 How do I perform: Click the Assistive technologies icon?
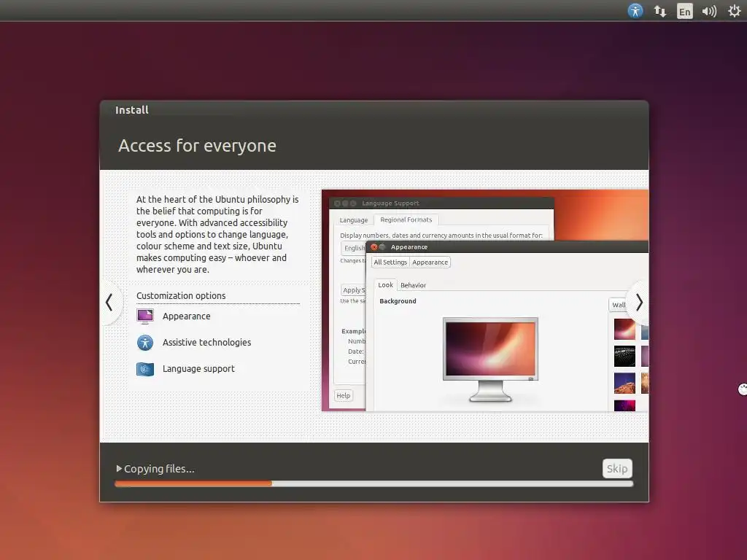145,343
